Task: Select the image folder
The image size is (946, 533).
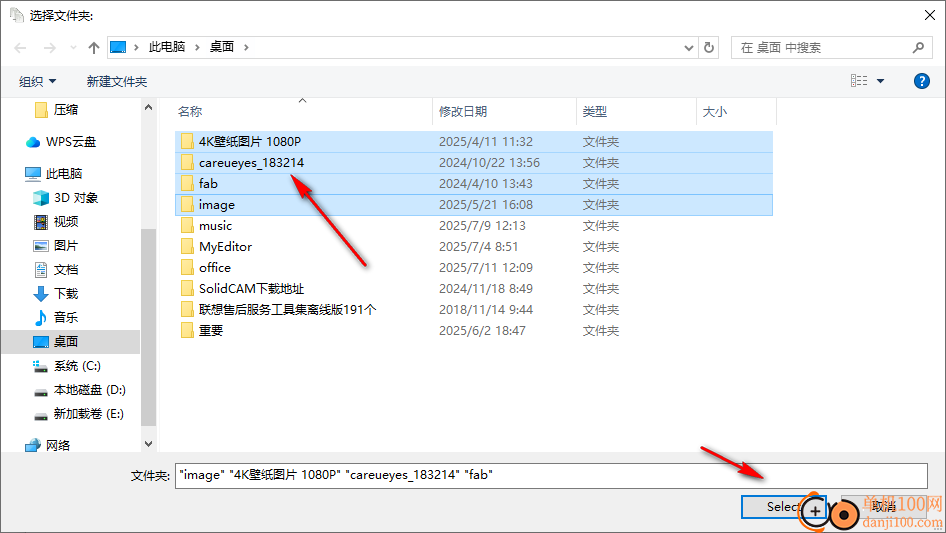Action: point(474,205)
